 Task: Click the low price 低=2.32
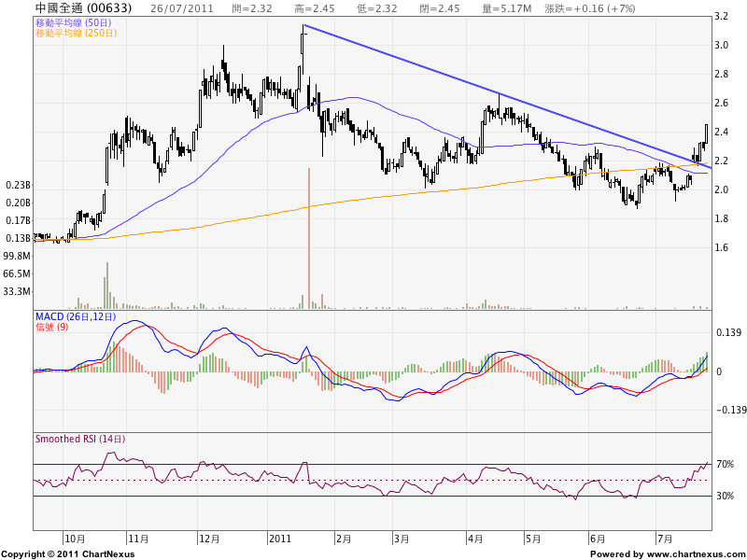(x=377, y=8)
